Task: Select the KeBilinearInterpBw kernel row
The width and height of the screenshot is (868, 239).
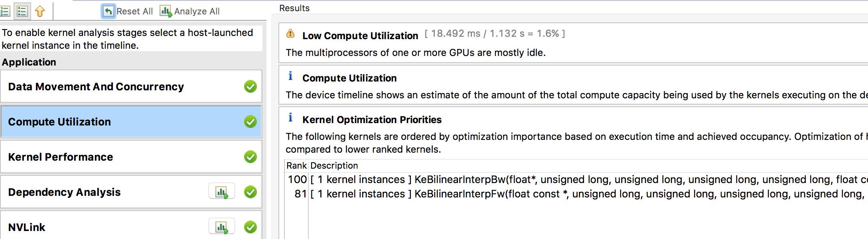Action: click(x=558, y=179)
